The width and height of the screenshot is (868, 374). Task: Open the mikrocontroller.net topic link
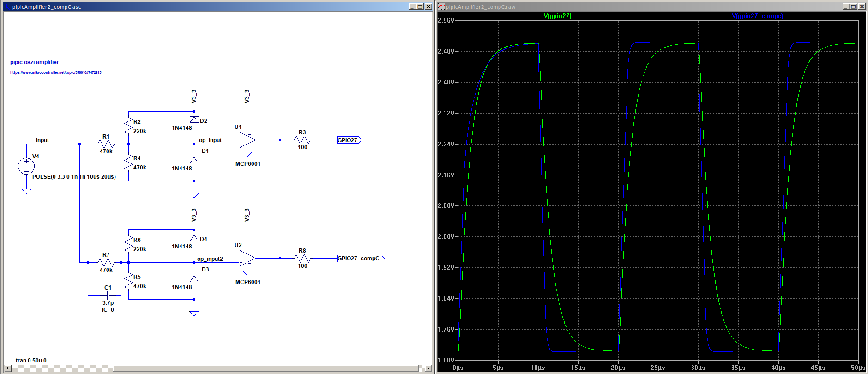56,72
